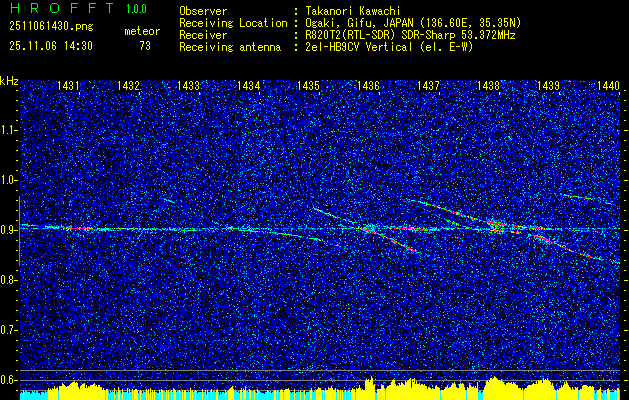Click the version number 1.0.0
This screenshot has width=629, height=400.
coord(136,8)
